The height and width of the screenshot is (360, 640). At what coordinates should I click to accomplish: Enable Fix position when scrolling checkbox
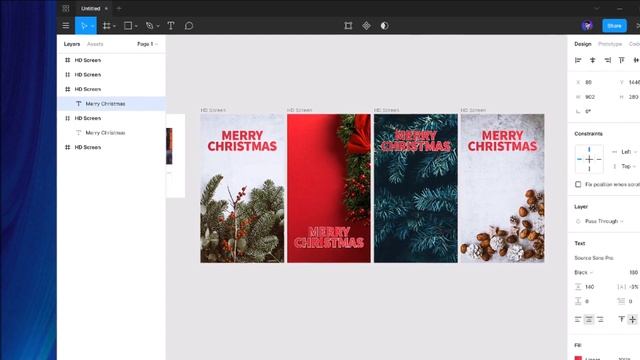(x=578, y=184)
